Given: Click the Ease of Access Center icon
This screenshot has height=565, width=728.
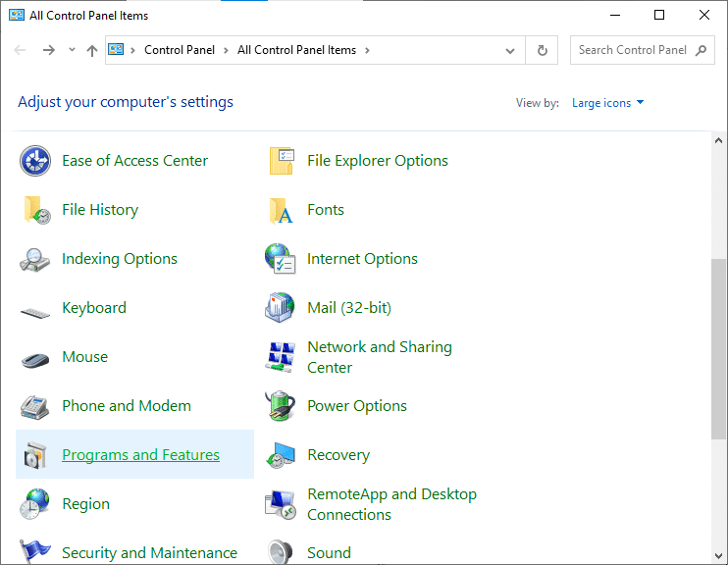Looking at the screenshot, I should click(x=35, y=161).
